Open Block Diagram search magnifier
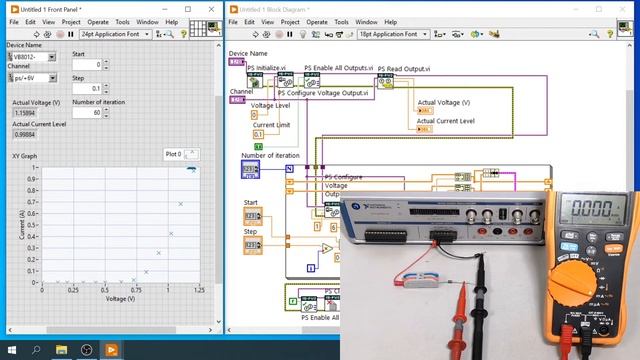This screenshot has height=360, width=640. tap(595, 34)
